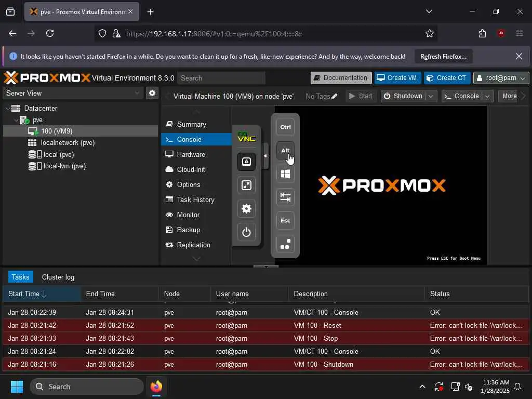Collapse the bottom log panel handle
532x399 pixels.
pyautogui.click(x=265, y=267)
